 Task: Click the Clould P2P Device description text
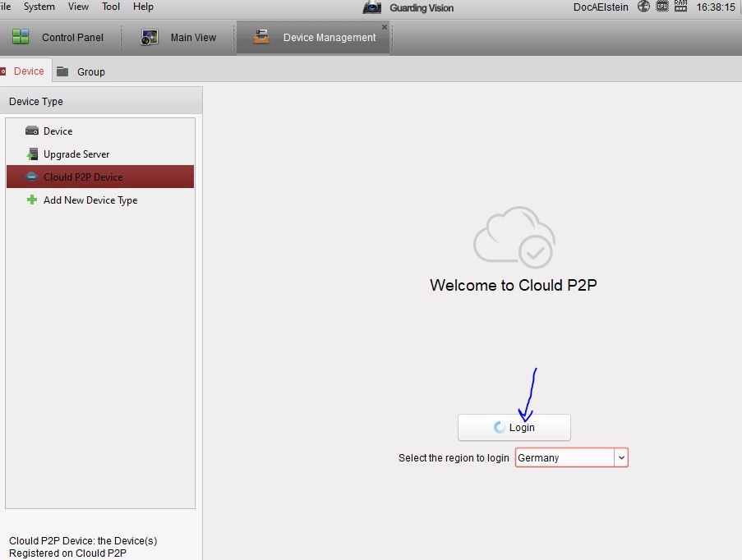(83, 547)
